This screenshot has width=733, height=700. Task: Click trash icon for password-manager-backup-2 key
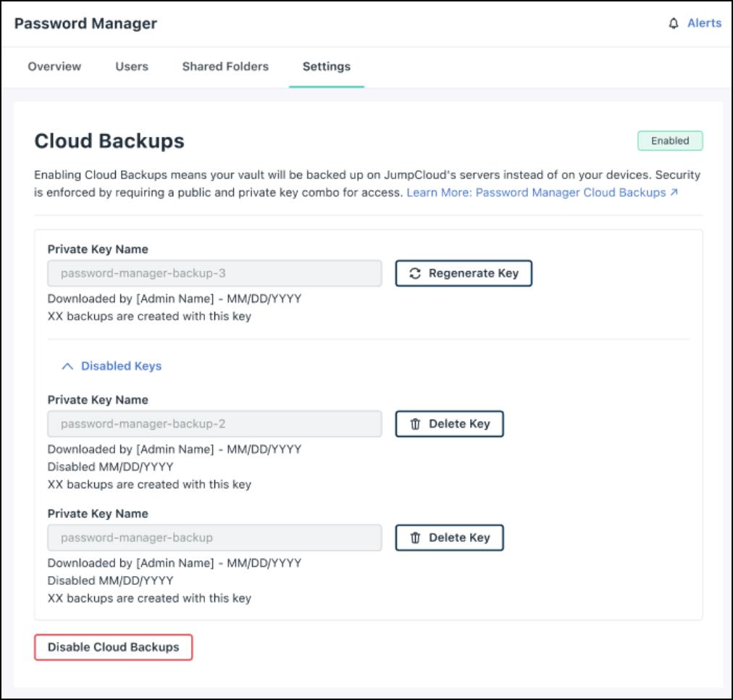coord(415,424)
